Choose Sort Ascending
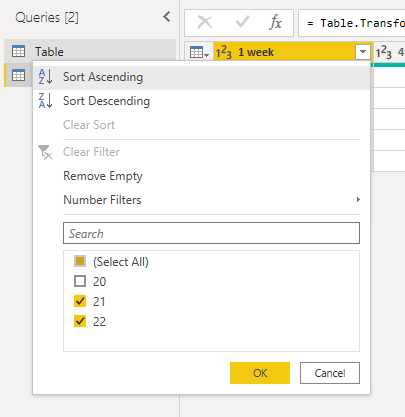This screenshot has width=405, height=417. point(201,77)
